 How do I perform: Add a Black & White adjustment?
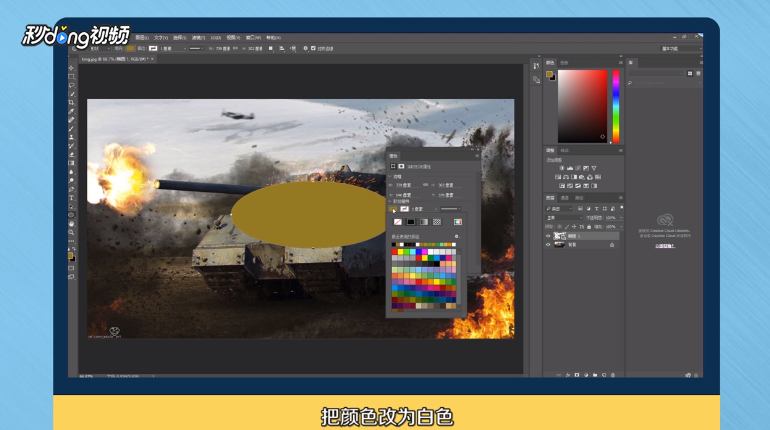[574, 177]
